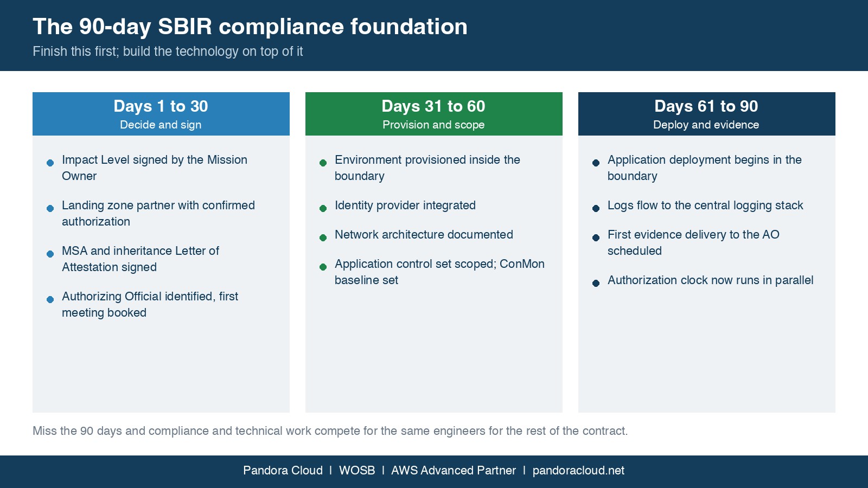Click the footnote 'Miss the 90 days and compliance'
The image size is (868, 488).
pos(330,431)
